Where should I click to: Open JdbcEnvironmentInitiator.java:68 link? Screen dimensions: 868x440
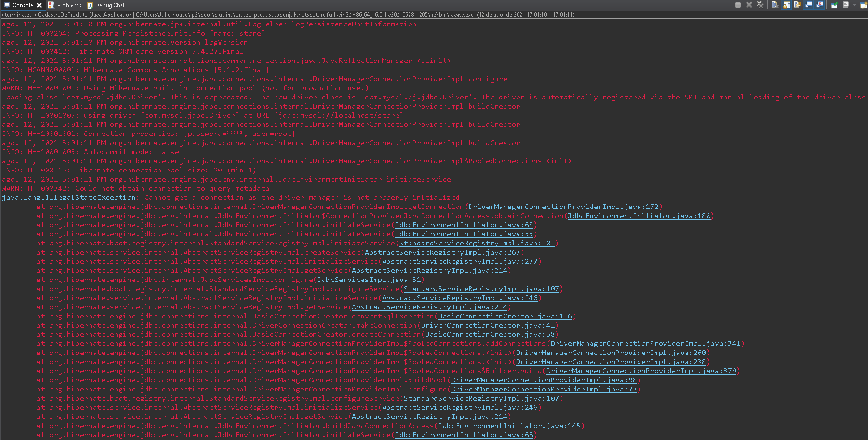click(464, 225)
